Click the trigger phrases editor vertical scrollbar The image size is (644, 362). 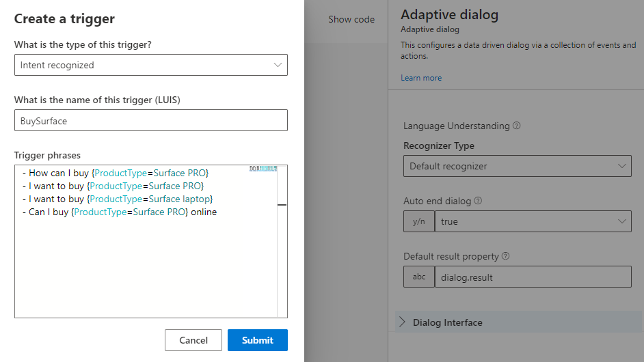(x=282, y=239)
